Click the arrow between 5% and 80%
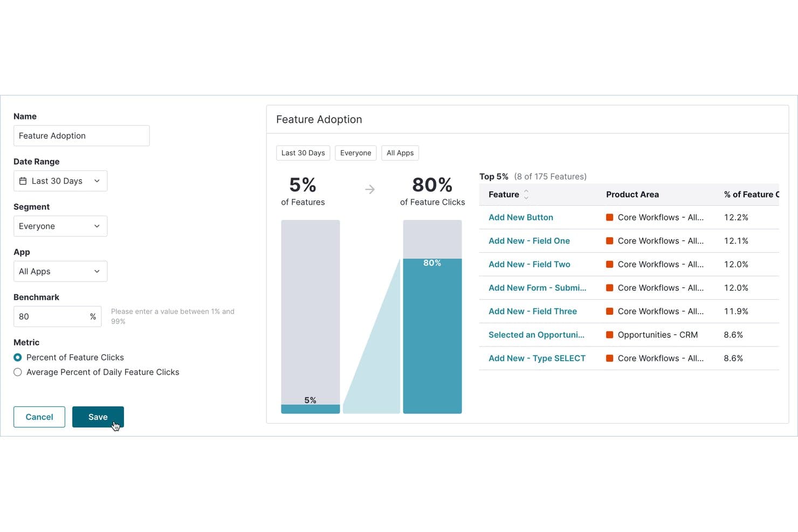 point(370,189)
